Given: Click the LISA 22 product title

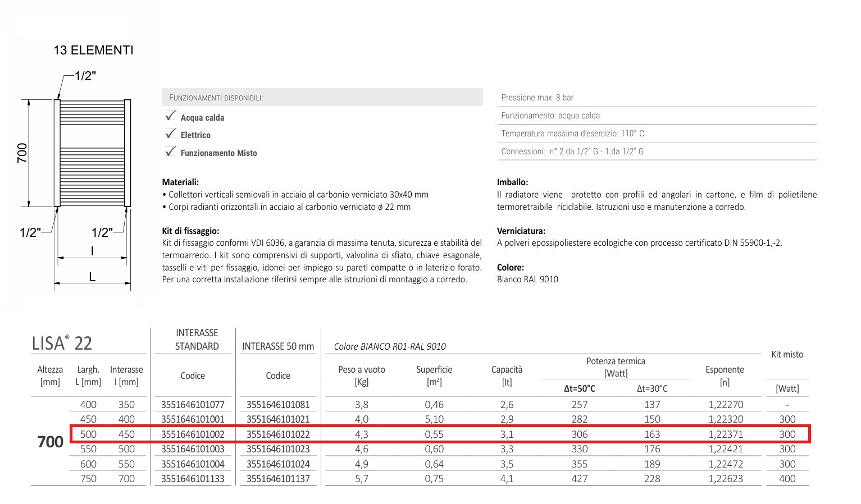Looking at the screenshot, I should [62, 343].
